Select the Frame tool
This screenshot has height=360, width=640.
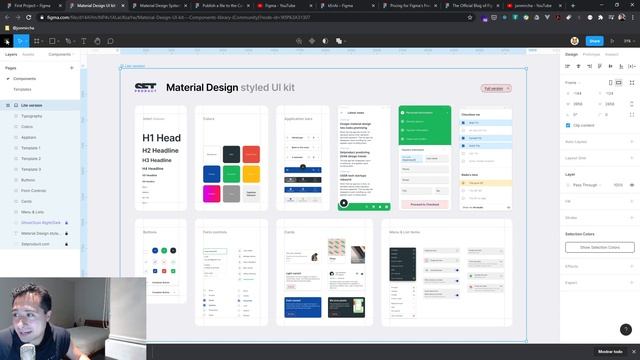(37, 41)
